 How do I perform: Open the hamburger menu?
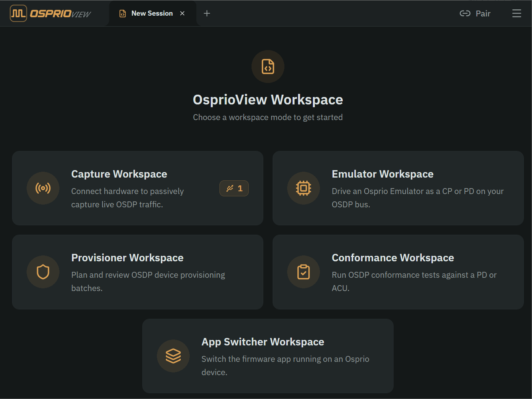(x=517, y=13)
